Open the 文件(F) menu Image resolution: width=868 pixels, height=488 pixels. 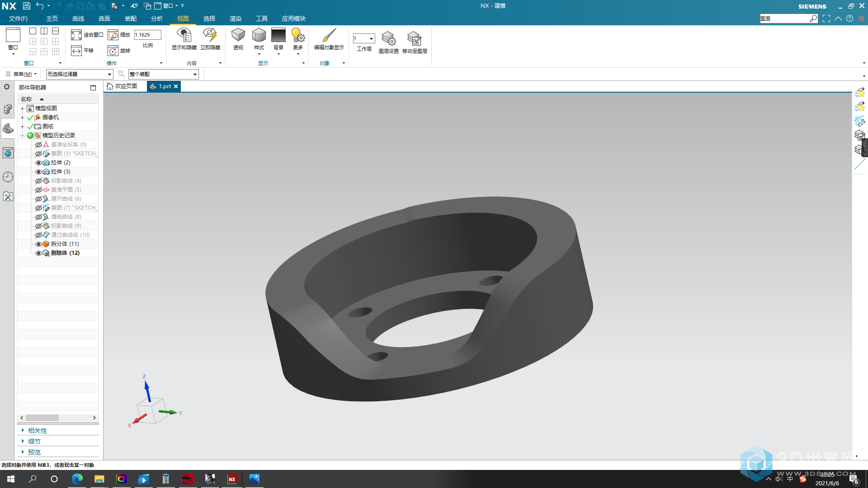18,19
